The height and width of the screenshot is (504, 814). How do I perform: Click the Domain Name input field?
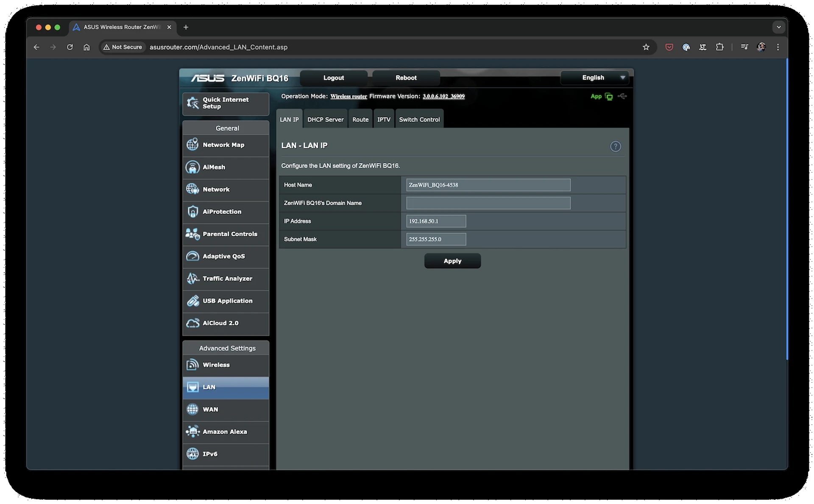click(x=488, y=203)
